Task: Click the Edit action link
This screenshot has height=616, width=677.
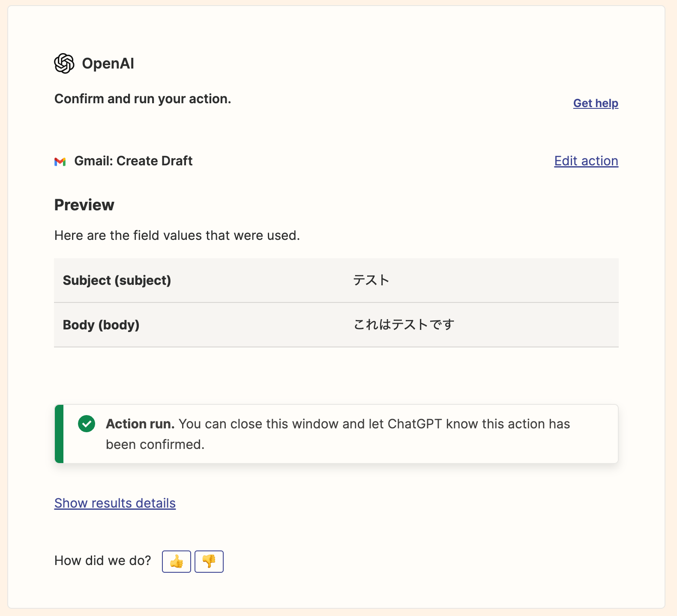Action: [x=586, y=161]
